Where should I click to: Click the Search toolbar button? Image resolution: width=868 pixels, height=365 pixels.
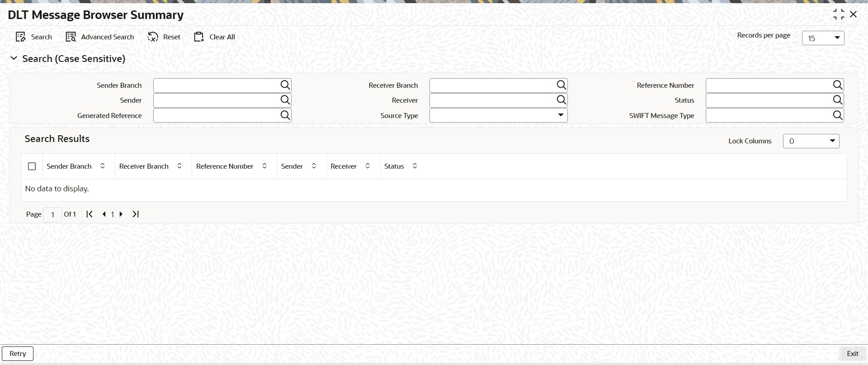point(34,37)
